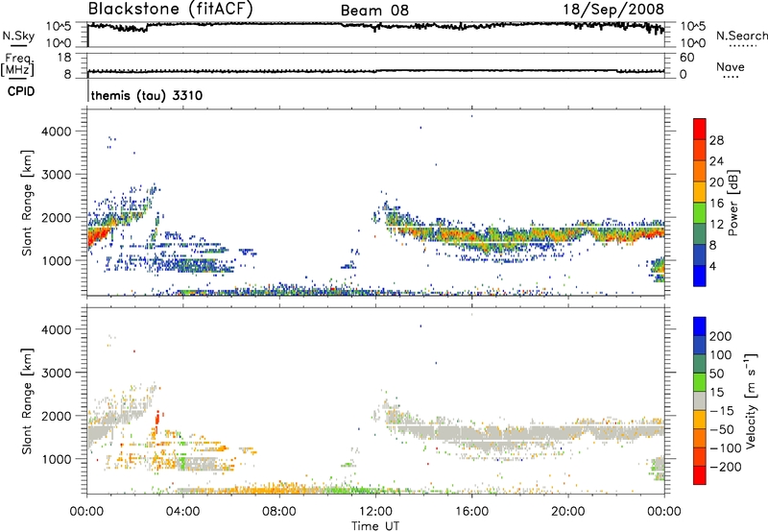Click the dotted line sample under "Nave"

[x=731, y=78]
